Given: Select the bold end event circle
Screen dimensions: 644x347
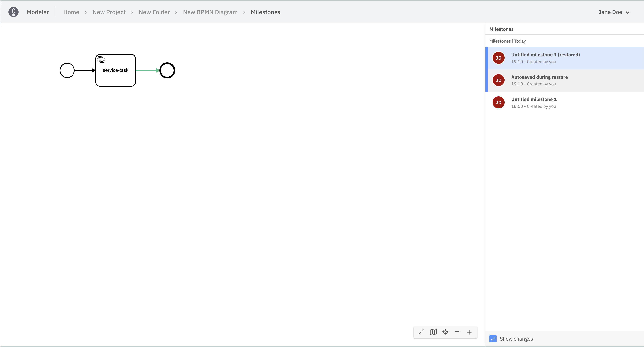Looking at the screenshot, I should pyautogui.click(x=167, y=70).
